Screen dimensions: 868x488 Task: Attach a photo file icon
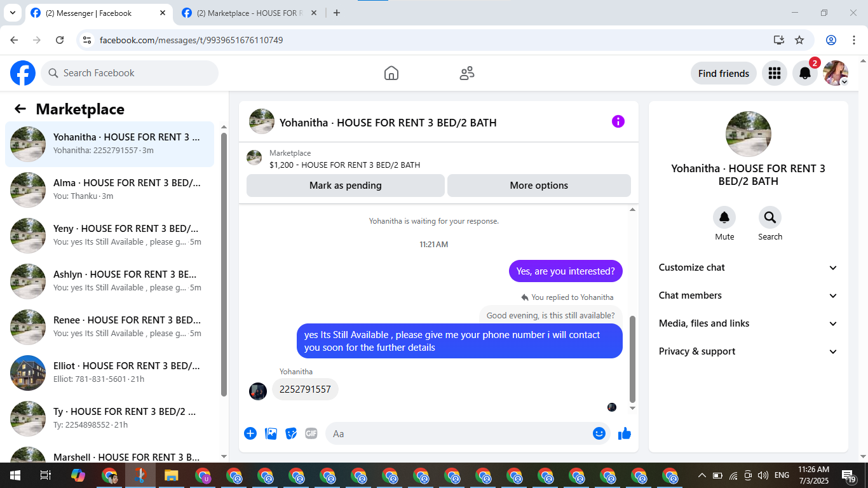[271, 433]
